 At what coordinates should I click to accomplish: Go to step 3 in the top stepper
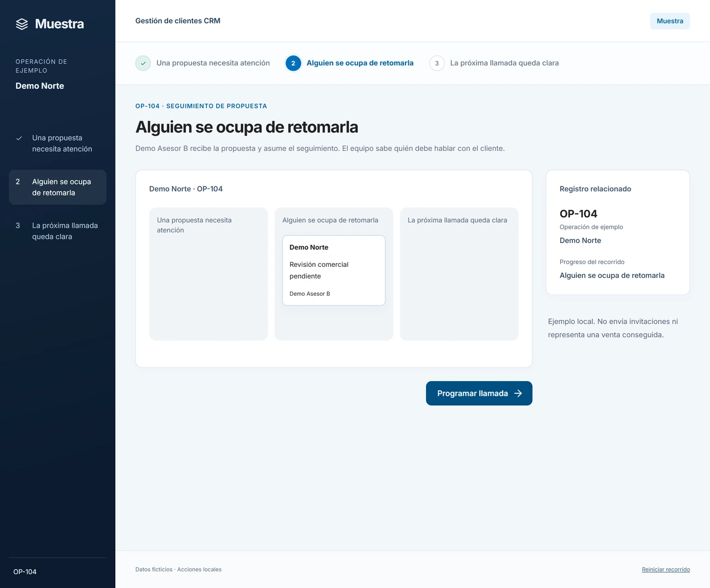494,63
